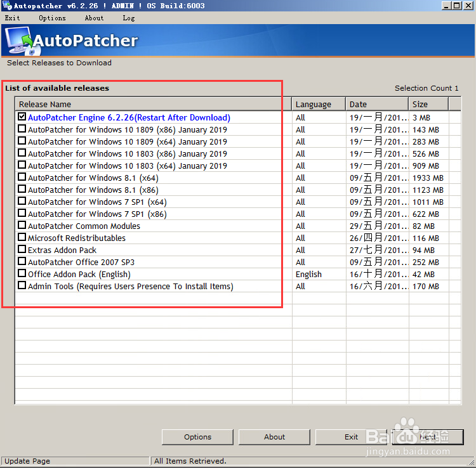Open the Options menu in menu bar

pos(52,18)
